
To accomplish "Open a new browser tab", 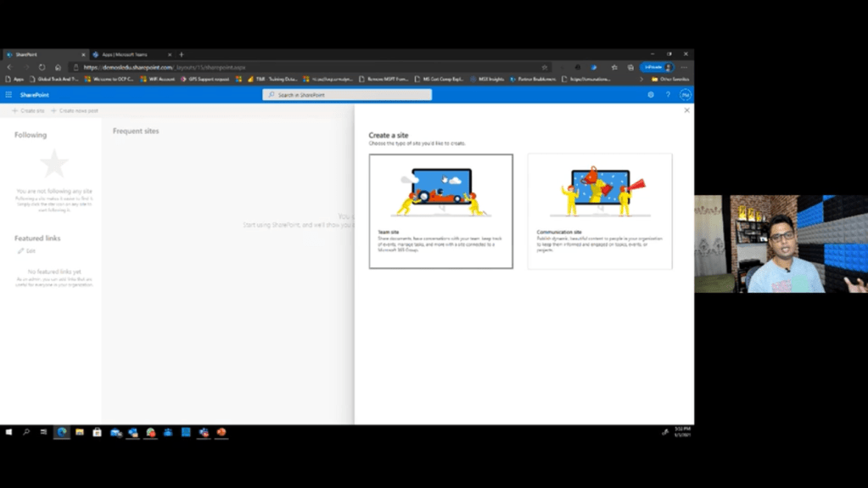I will (x=182, y=54).
